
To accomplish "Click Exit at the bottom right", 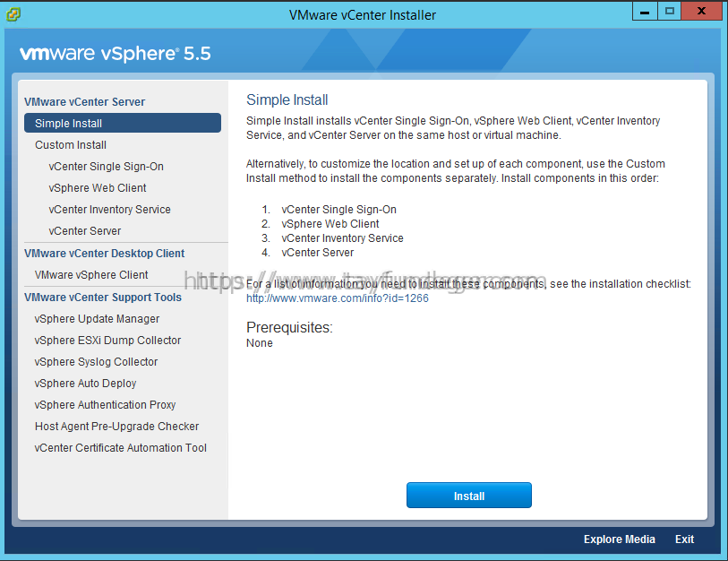I will (684, 539).
